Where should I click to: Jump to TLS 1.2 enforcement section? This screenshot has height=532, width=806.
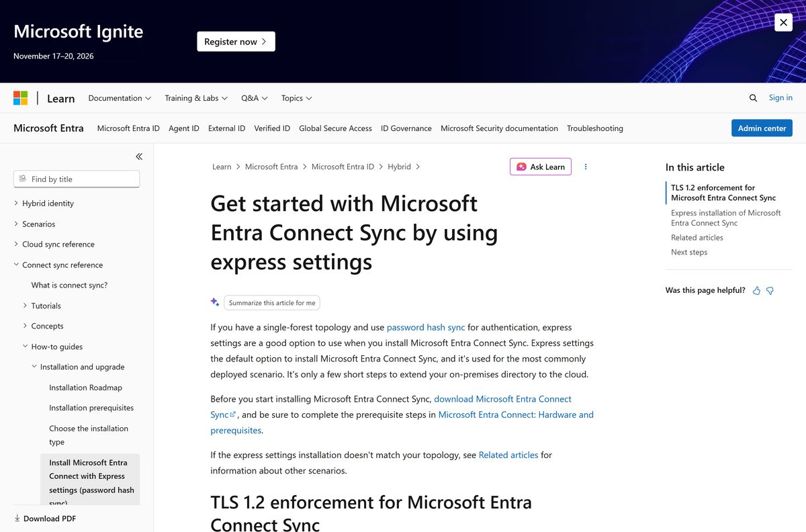click(723, 193)
